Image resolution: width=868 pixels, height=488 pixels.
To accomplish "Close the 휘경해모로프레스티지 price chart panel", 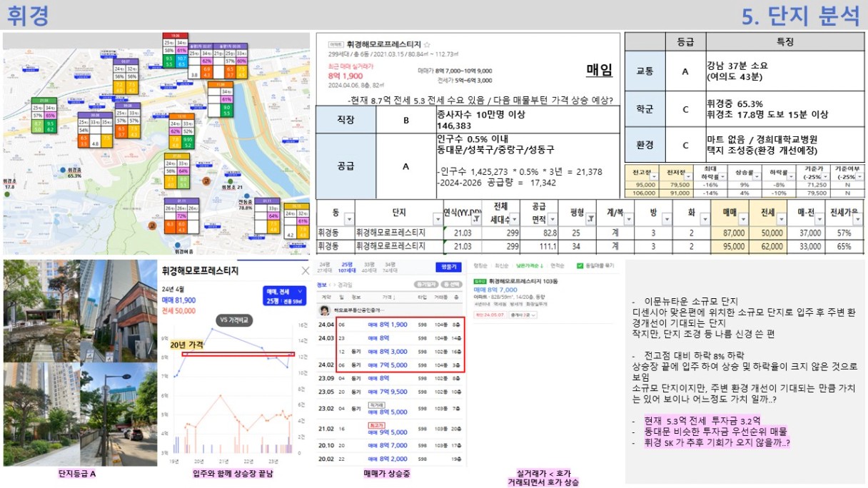I will pyautogui.click(x=306, y=270).
